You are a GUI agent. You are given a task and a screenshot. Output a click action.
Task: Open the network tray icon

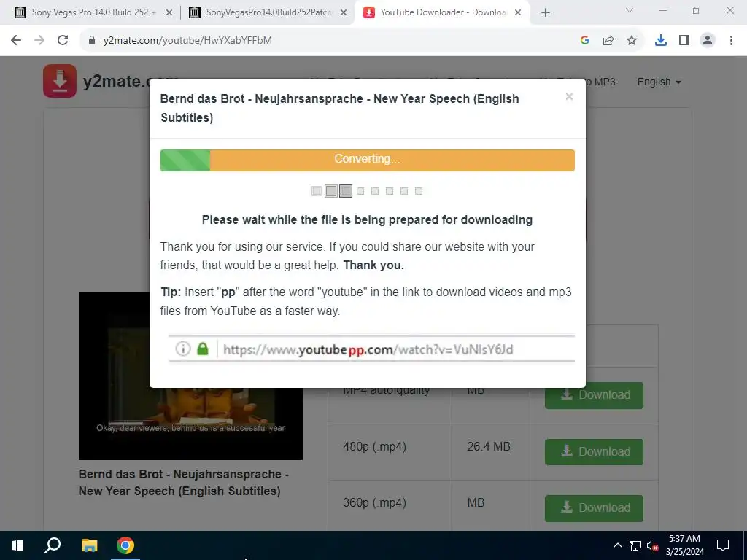tap(635, 545)
